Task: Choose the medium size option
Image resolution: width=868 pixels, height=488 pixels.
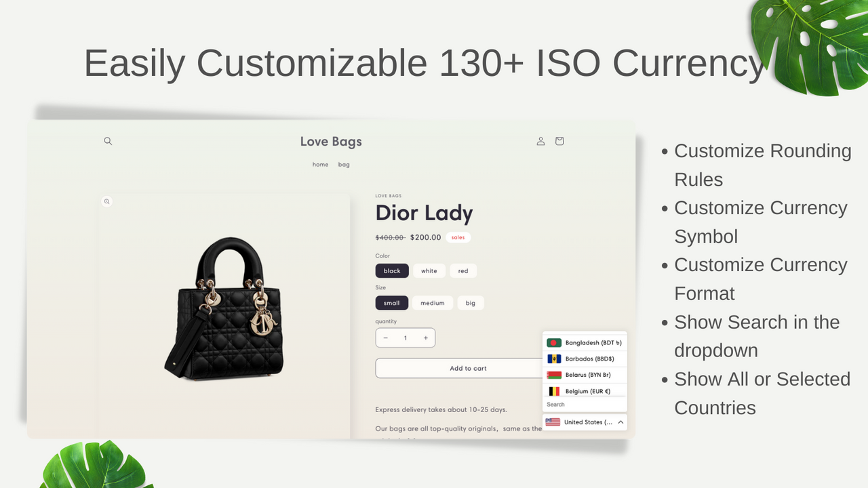Action: pyautogui.click(x=433, y=303)
